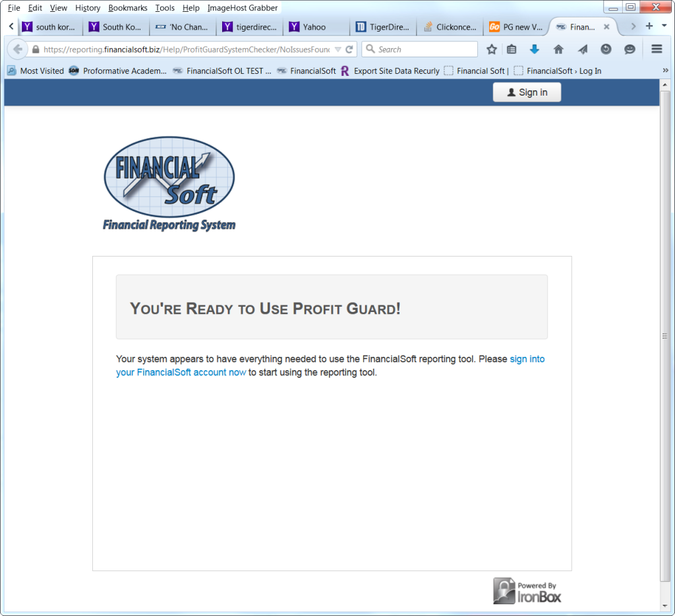Open the ImageHost Grabber menu
The width and height of the screenshot is (675, 616).
pos(243,8)
